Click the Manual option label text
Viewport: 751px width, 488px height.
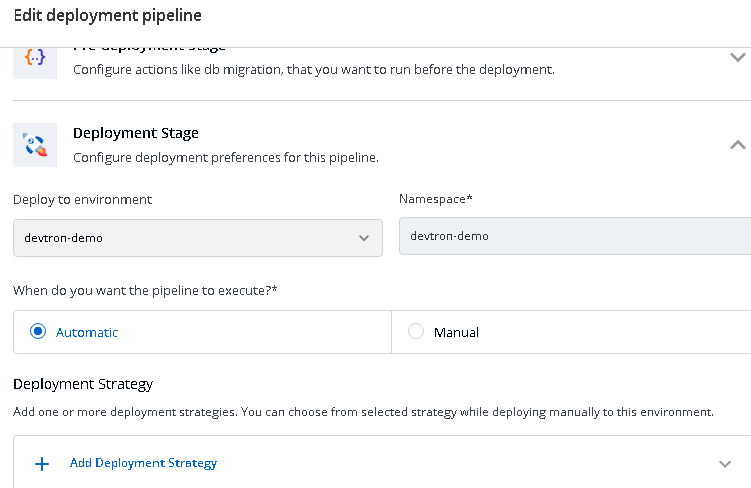pyautogui.click(x=456, y=332)
